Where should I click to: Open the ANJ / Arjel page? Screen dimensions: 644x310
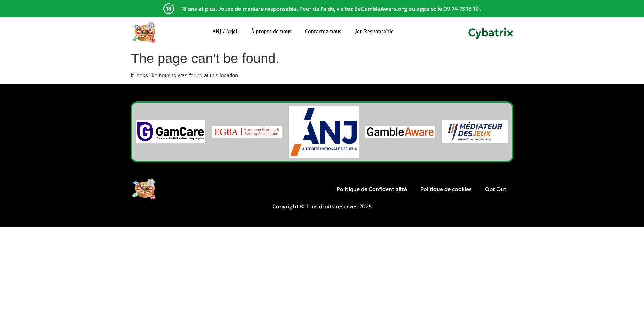click(225, 31)
